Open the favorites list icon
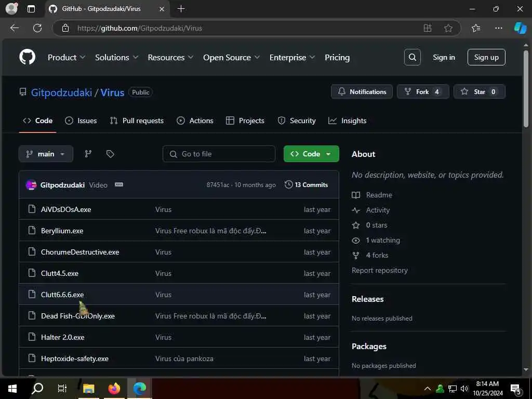The image size is (532, 399). (476, 28)
